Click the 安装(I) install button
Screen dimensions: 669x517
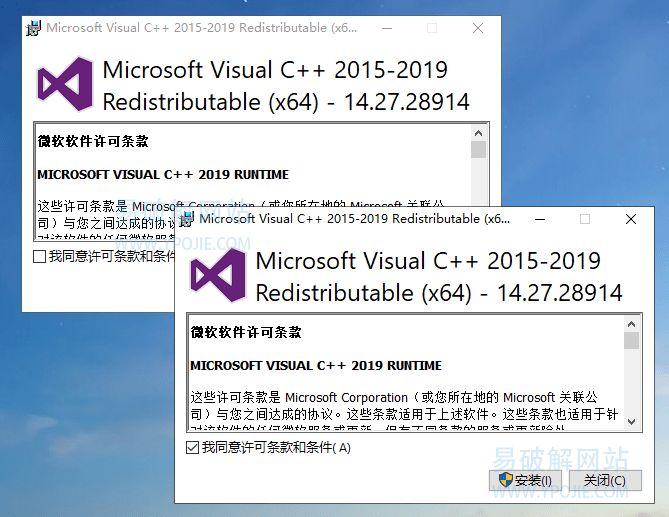[x=526, y=480]
